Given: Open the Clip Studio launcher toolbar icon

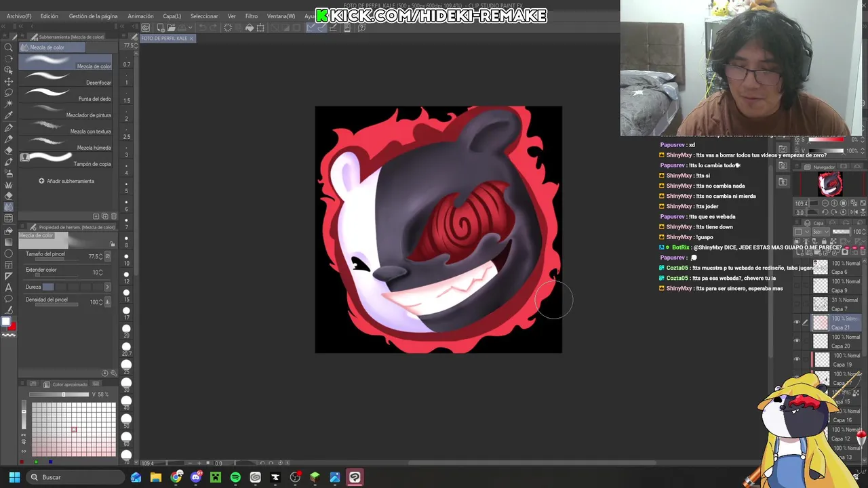Looking at the screenshot, I should [x=145, y=28].
